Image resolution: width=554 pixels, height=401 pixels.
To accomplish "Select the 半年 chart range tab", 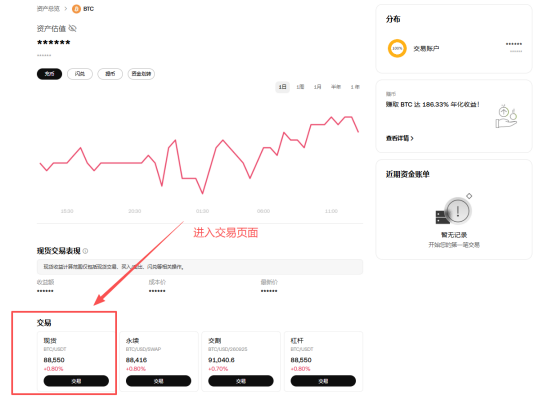I will point(336,87).
